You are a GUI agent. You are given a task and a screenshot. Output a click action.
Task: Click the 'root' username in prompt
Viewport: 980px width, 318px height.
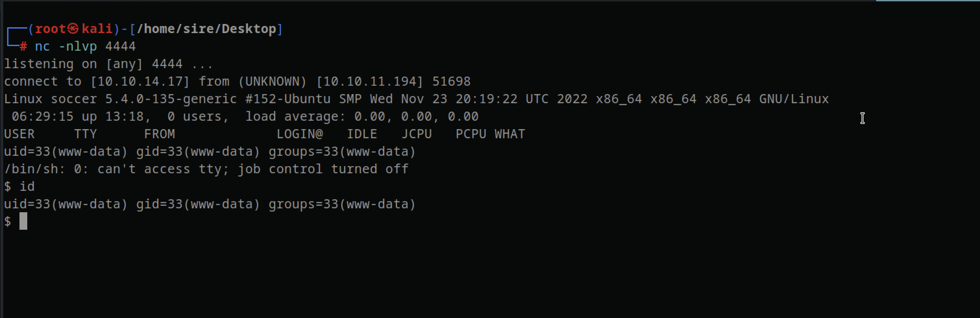pyautogui.click(x=51, y=29)
